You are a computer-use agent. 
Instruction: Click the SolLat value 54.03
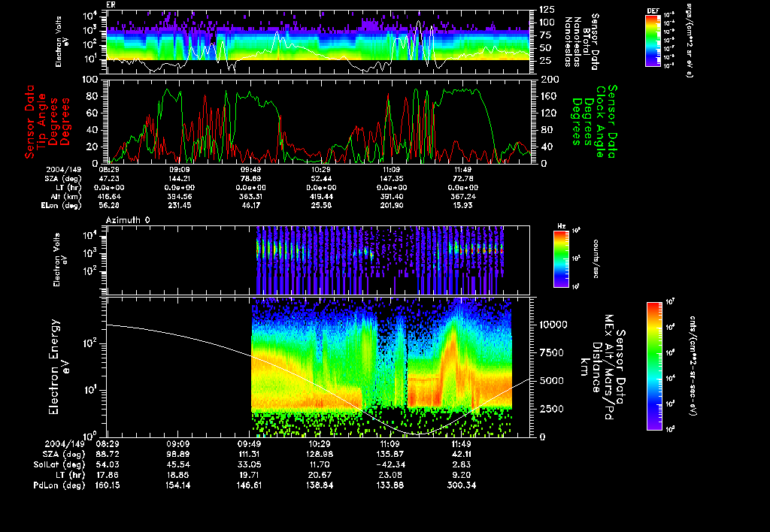(x=107, y=464)
